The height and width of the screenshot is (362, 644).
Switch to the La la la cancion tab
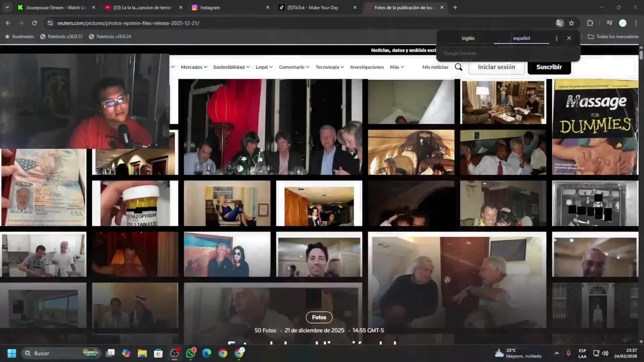[x=142, y=8]
